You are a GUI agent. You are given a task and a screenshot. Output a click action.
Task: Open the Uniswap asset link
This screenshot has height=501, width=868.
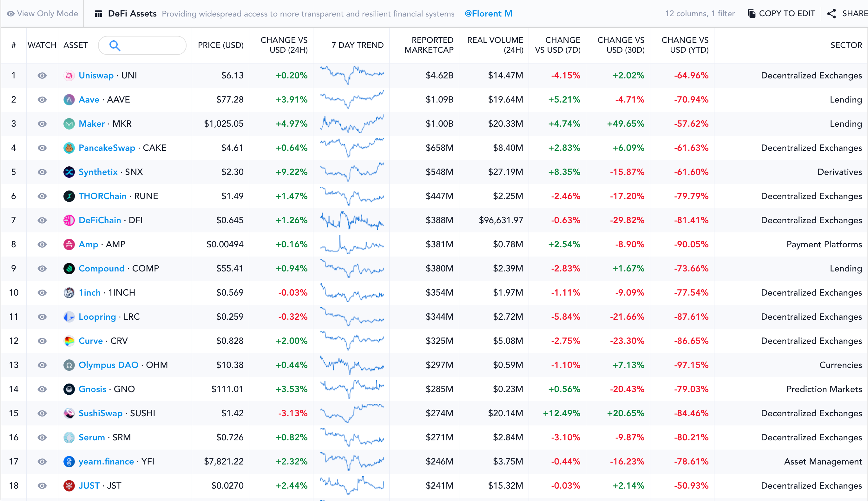pos(96,75)
